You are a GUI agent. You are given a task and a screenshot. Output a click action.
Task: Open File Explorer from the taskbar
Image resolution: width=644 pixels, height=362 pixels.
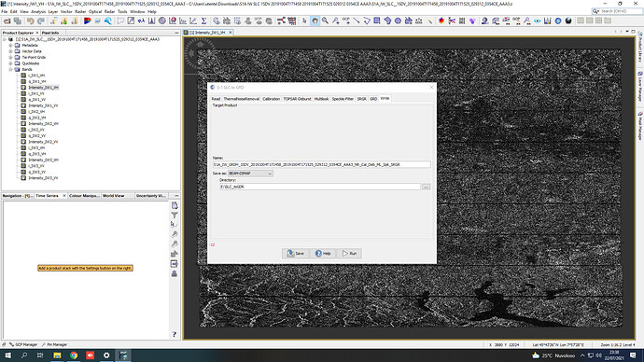57,355
